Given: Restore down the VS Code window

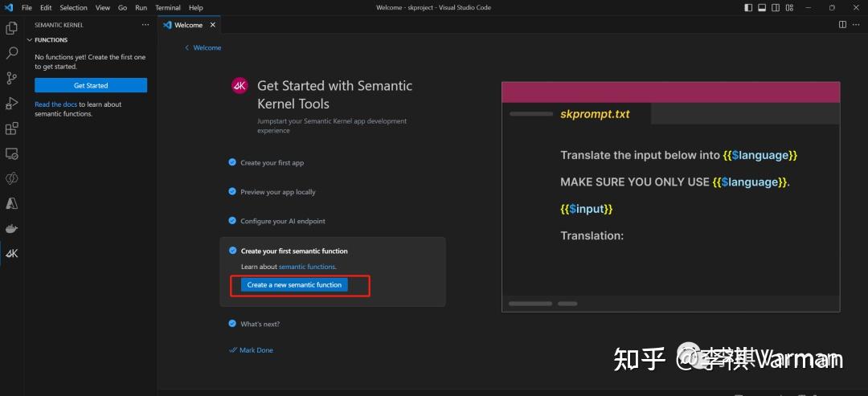Looking at the screenshot, I should 832,8.
